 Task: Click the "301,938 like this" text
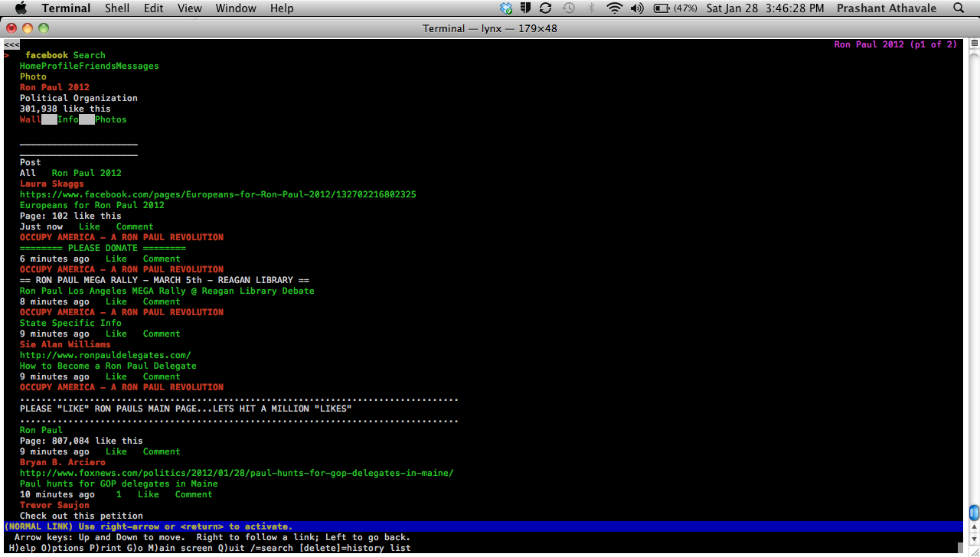tap(65, 109)
